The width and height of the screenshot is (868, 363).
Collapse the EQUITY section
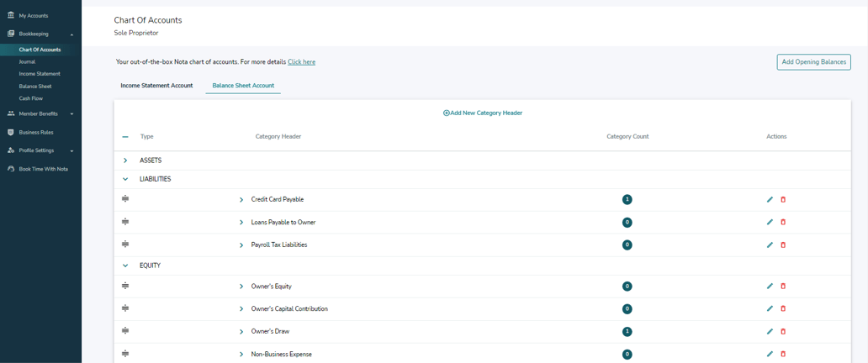(x=125, y=266)
